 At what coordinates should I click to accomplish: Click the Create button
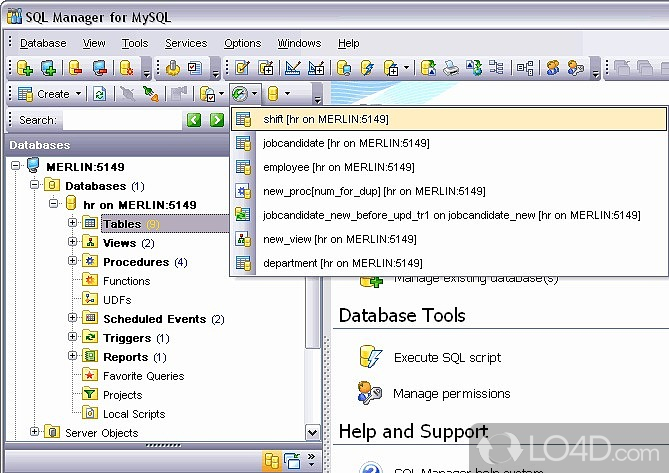pyautogui.click(x=44, y=94)
